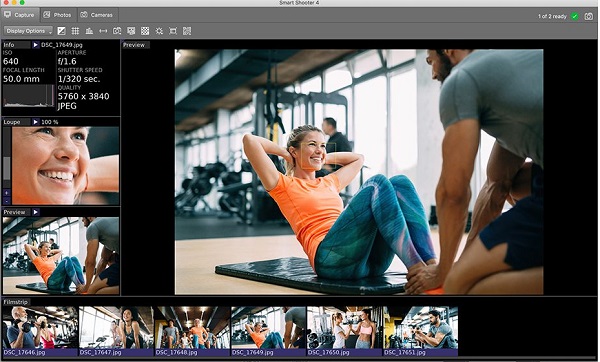
Task: Click the histogram graph in Info panel
Action: point(29,96)
